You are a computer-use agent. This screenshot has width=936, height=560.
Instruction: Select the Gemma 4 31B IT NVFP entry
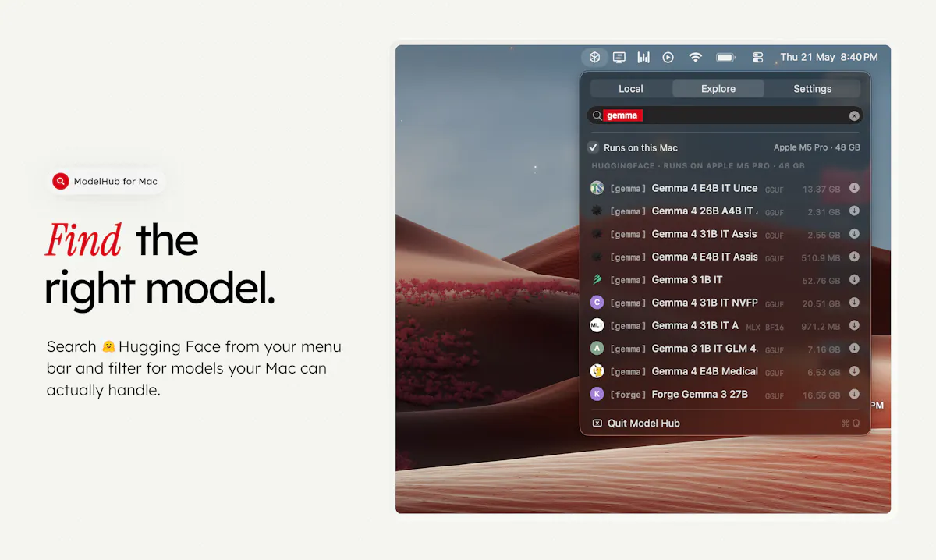(x=725, y=303)
